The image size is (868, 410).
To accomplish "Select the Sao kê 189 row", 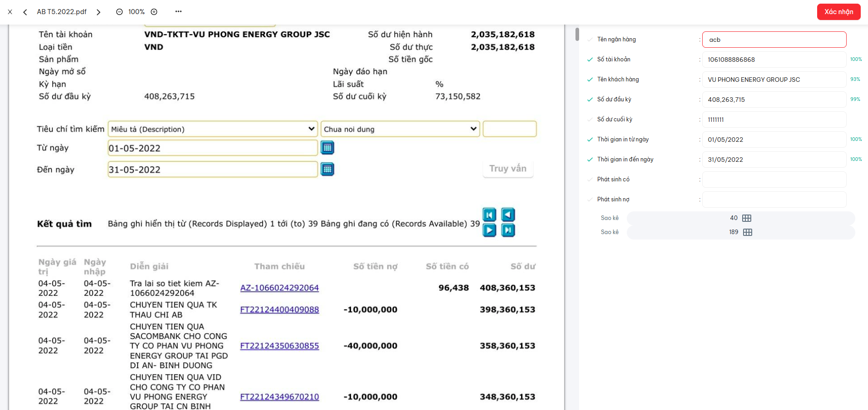I will (x=741, y=232).
